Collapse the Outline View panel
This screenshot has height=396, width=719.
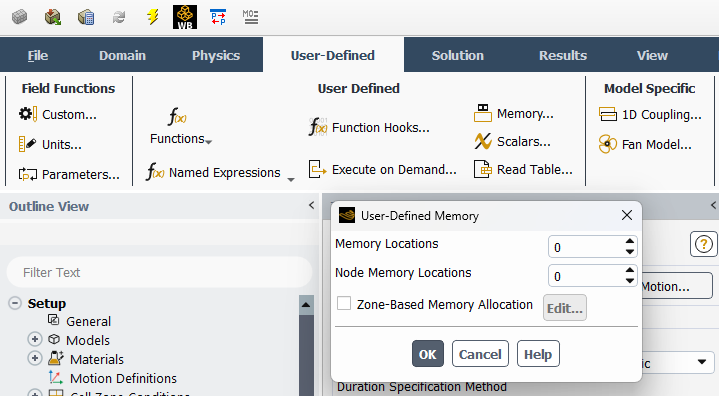coord(311,205)
